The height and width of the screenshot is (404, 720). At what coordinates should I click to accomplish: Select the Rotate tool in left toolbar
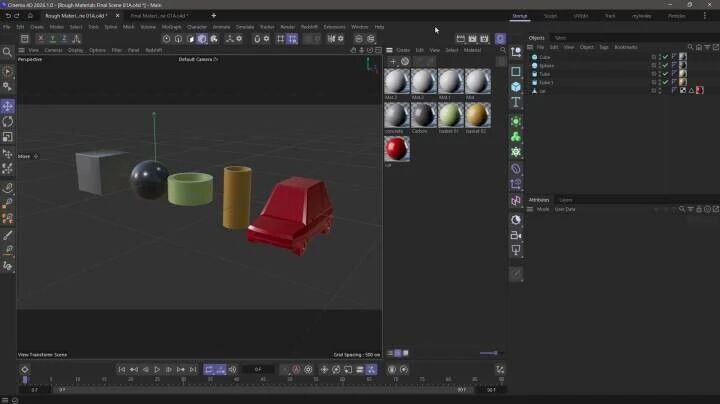pyautogui.click(x=8, y=121)
